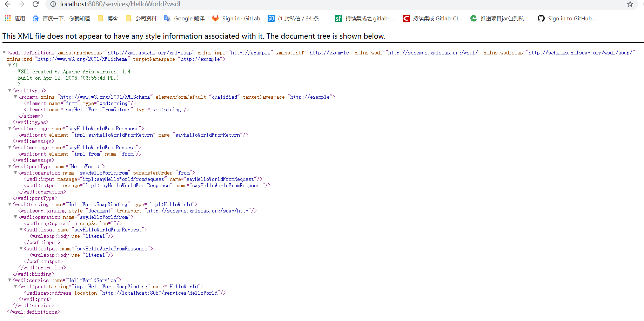The width and height of the screenshot is (644, 321).
Task: Collapse the sayHelloWorldFromRequest message node
Action: [10, 147]
